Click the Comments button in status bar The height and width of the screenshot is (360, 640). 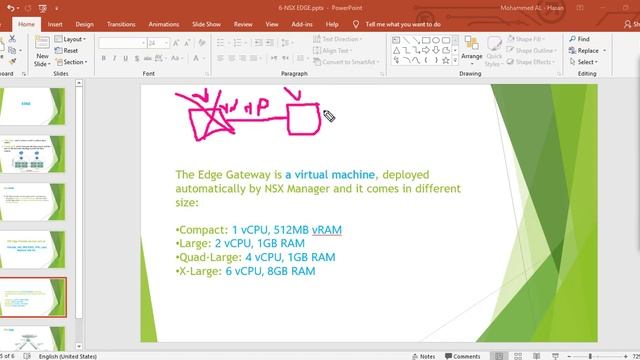click(x=462, y=356)
